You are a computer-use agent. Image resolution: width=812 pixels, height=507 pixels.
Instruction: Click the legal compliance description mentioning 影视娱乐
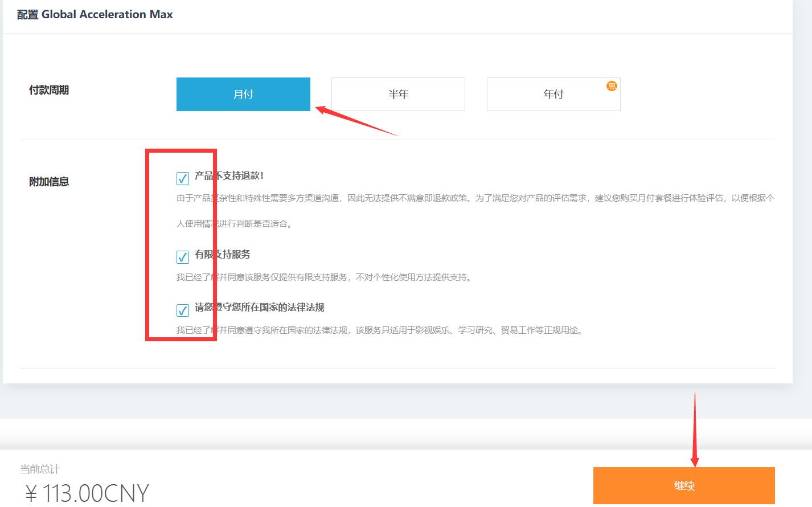tap(380, 330)
